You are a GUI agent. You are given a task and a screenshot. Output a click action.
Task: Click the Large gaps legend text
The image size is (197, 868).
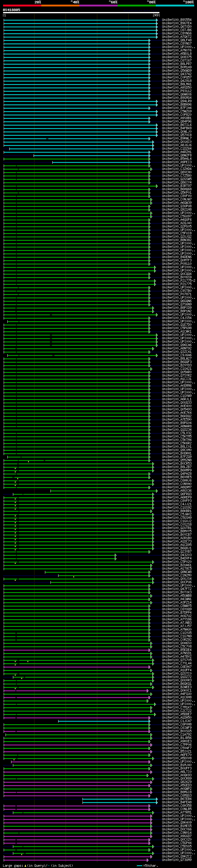tap(38, 865)
